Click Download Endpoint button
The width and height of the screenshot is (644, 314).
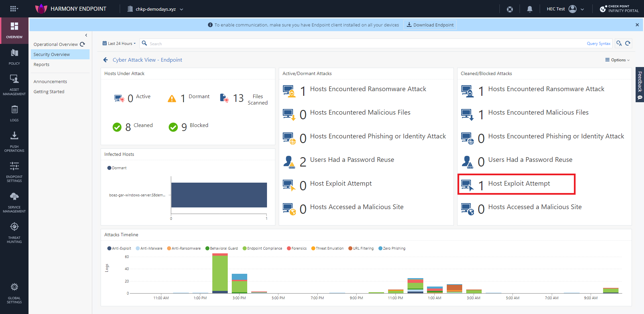pyautogui.click(x=430, y=25)
